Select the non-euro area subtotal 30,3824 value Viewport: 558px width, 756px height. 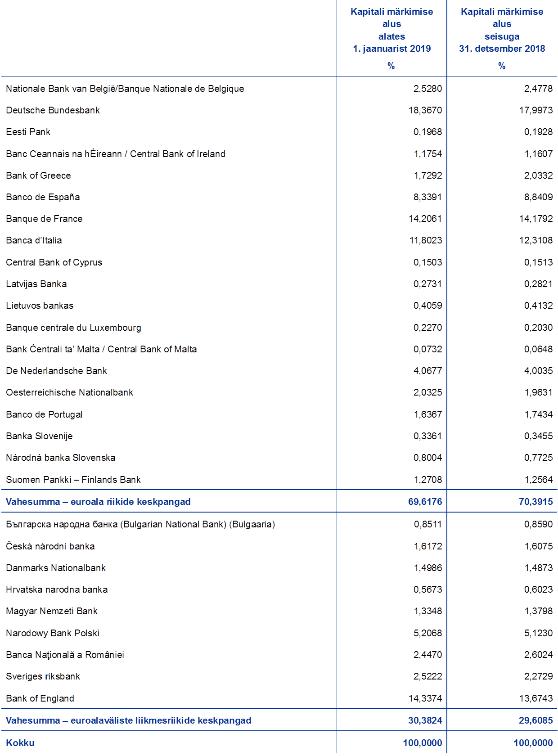tap(425, 720)
